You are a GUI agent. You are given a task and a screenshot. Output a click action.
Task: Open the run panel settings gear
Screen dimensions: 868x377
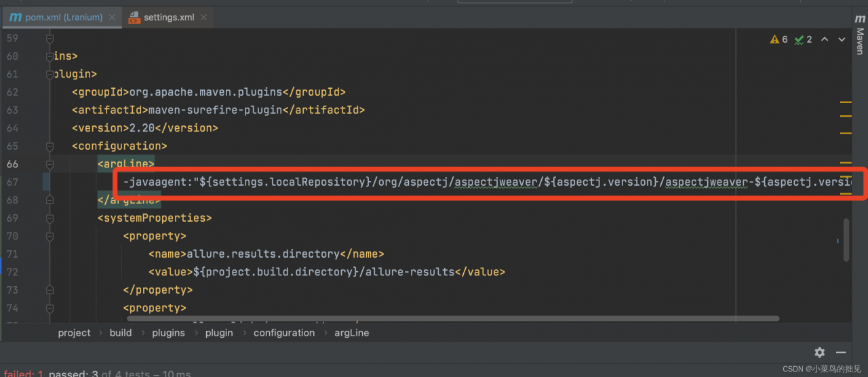pos(819,353)
